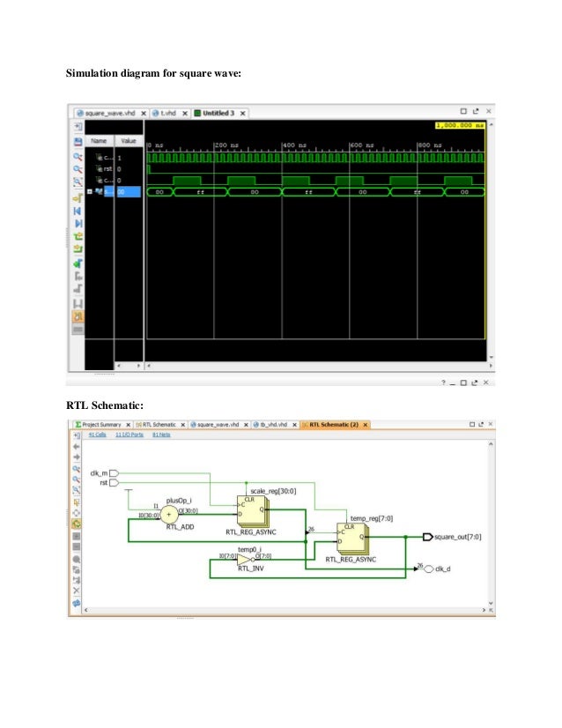
Task: Select the scale_reg[30:0] register block
Action: point(253,511)
